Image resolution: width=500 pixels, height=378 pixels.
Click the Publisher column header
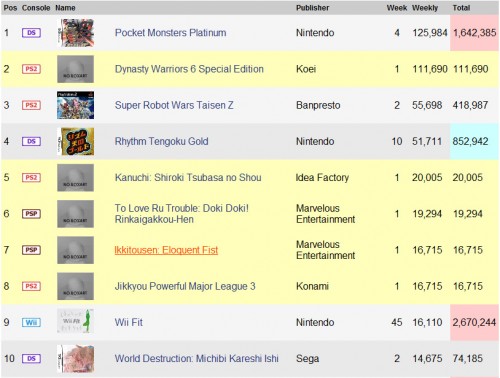coord(312,8)
